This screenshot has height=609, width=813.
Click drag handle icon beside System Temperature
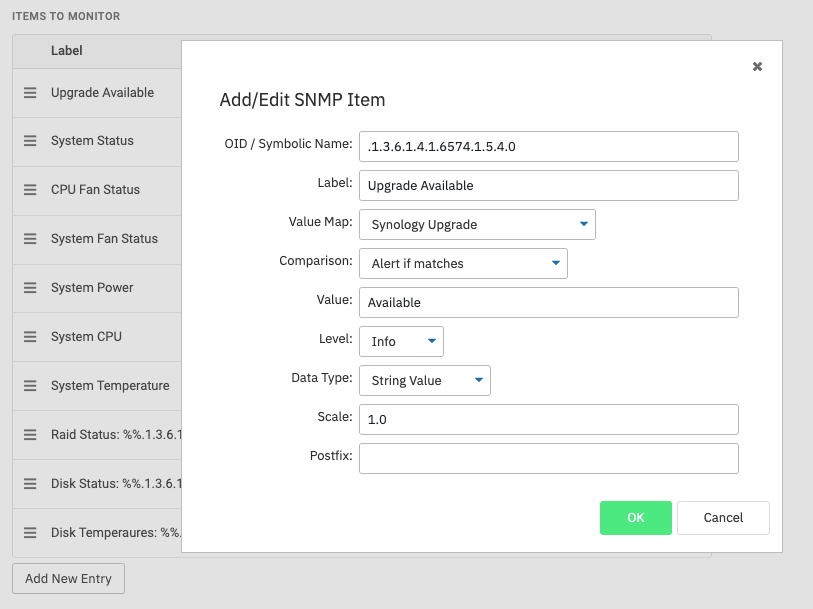pyautogui.click(x=30, y=386)
